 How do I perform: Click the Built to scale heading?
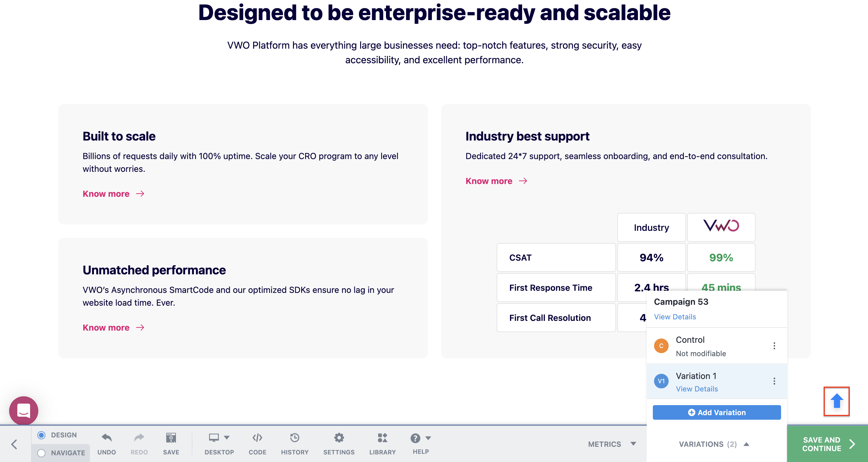click(x=119, y=136)
